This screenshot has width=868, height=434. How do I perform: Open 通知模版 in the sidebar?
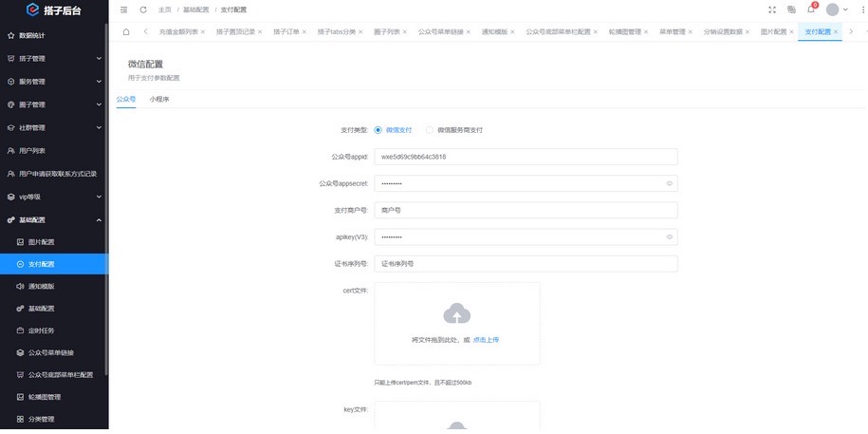pos(42,286)
